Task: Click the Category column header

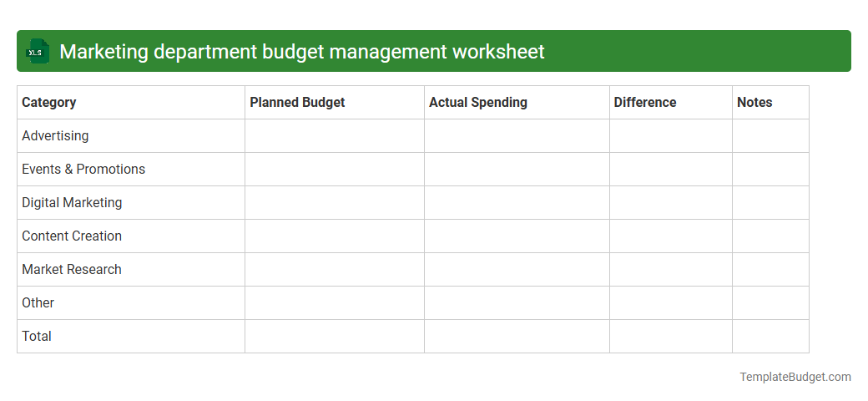Action: [131, 103]
